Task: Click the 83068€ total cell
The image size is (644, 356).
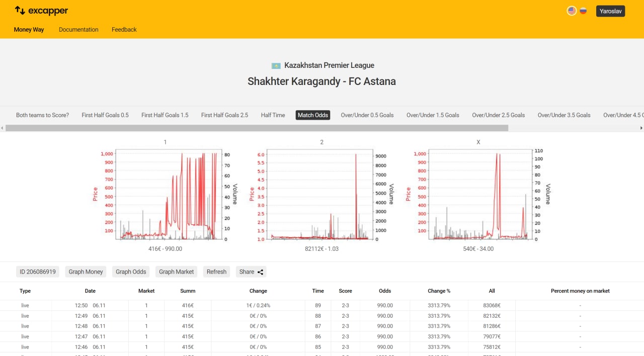Action: coord(492,306)
